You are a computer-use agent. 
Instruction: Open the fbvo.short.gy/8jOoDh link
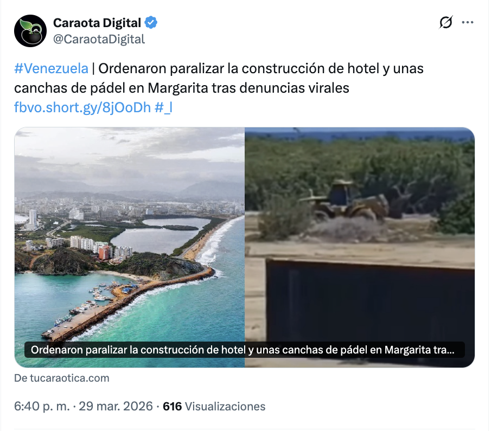[x=82, y=107]
